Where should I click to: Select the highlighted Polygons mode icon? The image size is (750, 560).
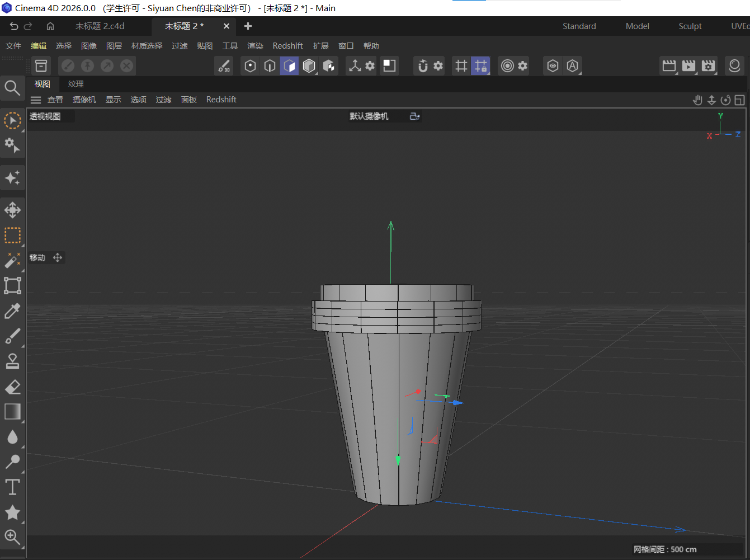pos(289,65)
